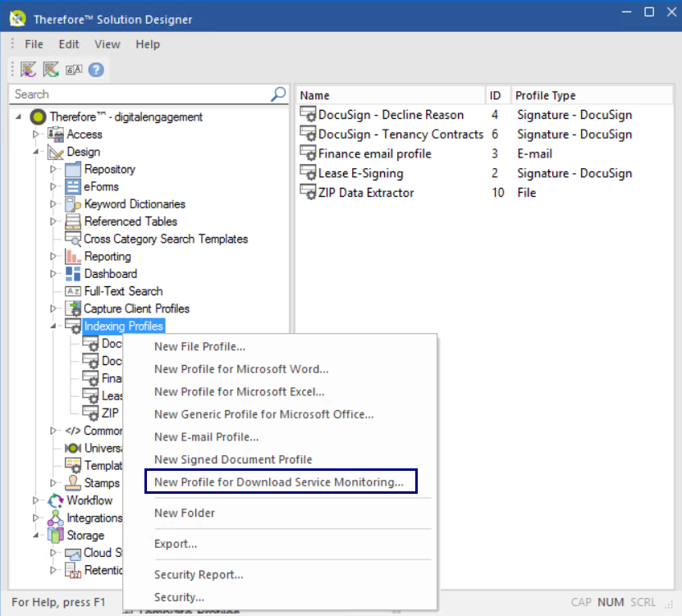Select New Profile for Microsoft Excel
The height and width of the screenshot is (616, 682).
[x=280, y=392]
